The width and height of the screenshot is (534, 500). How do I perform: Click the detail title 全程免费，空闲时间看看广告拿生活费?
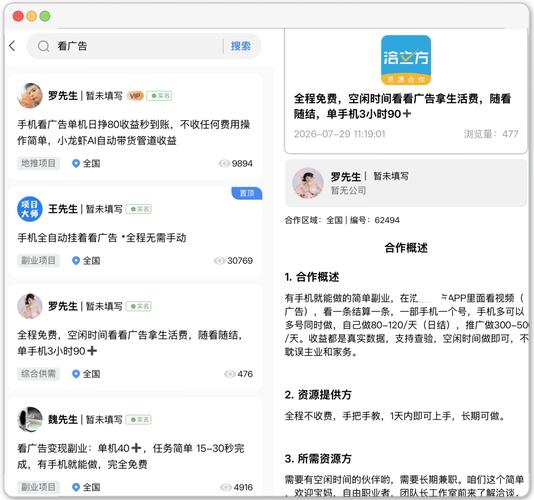pos(402,106)
